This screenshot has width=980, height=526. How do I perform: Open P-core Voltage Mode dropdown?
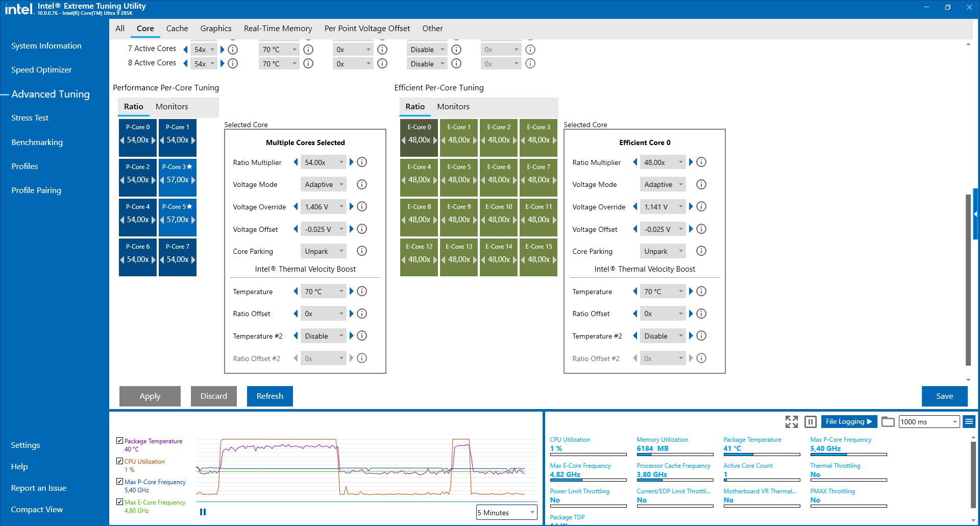point(324,184)
